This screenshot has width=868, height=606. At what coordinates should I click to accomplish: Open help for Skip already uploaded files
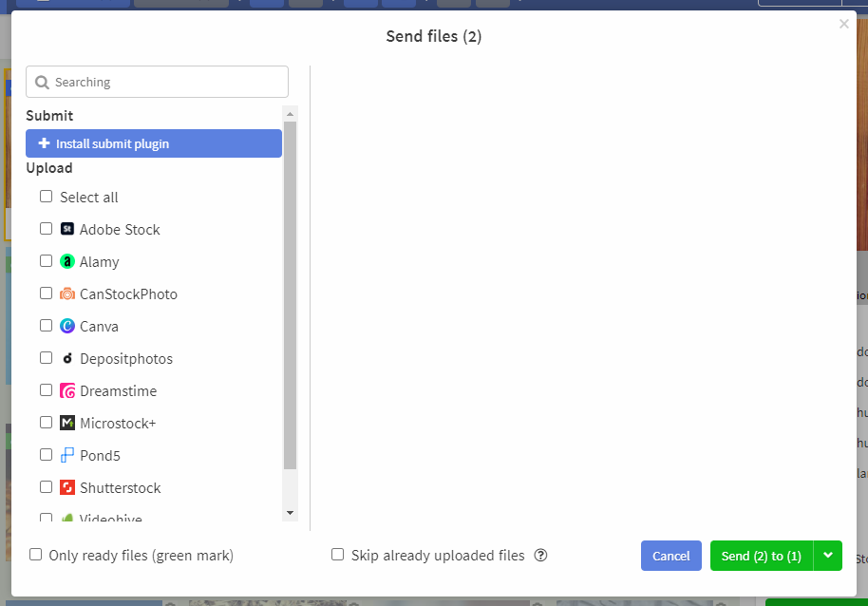click(x=540, y=555)
